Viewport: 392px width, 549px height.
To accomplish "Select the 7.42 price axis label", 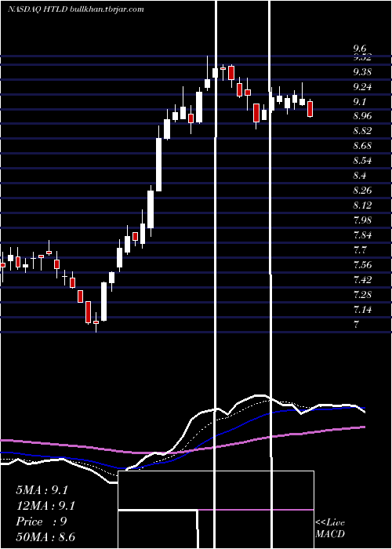I will pyautogui.click(x=362, y=280).
